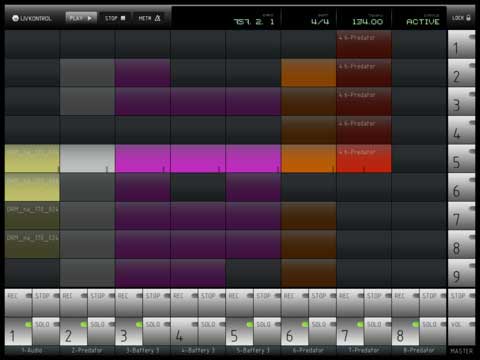Solo track 2-Predator

pos(102,331)
